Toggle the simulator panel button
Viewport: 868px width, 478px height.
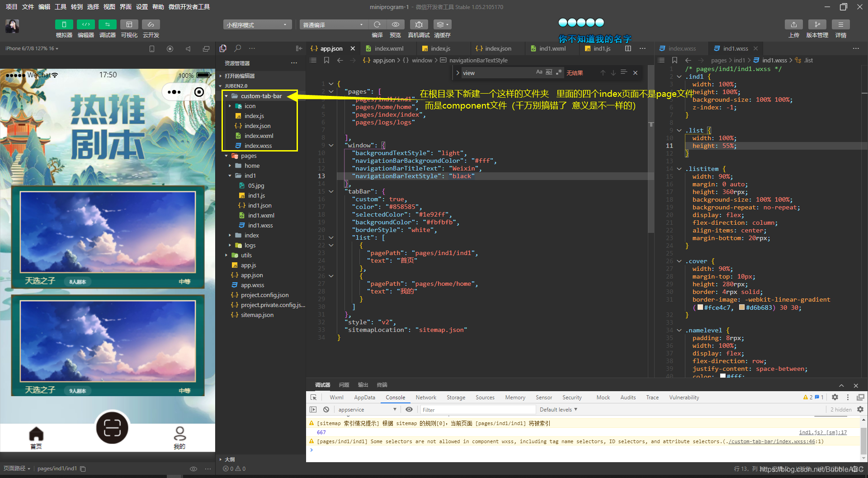64,24
